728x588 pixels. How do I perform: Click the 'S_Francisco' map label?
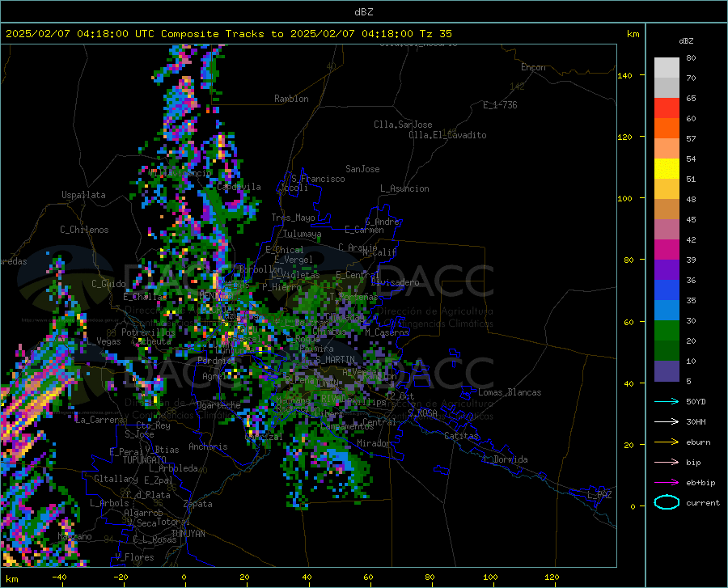[318, 179]
